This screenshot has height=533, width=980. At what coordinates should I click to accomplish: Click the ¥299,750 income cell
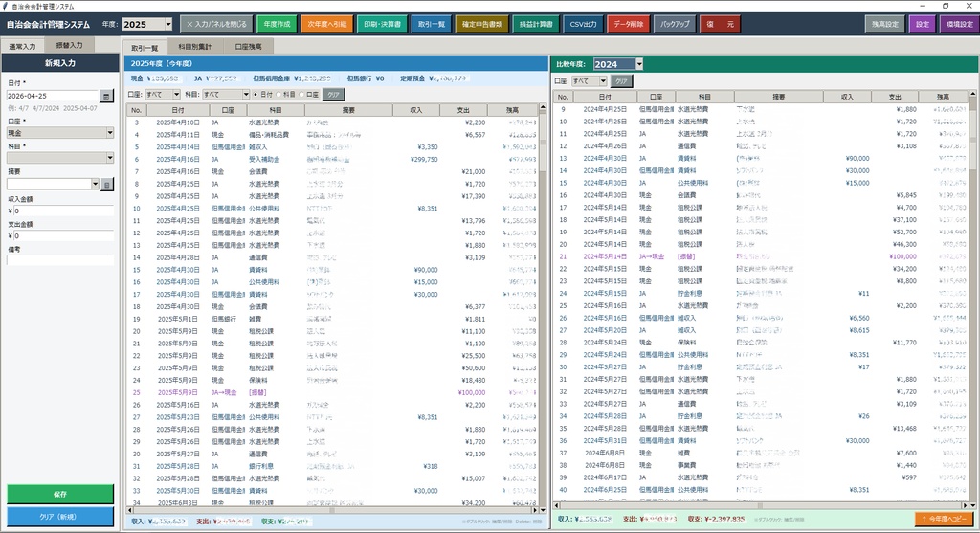[x=424, y=160]
